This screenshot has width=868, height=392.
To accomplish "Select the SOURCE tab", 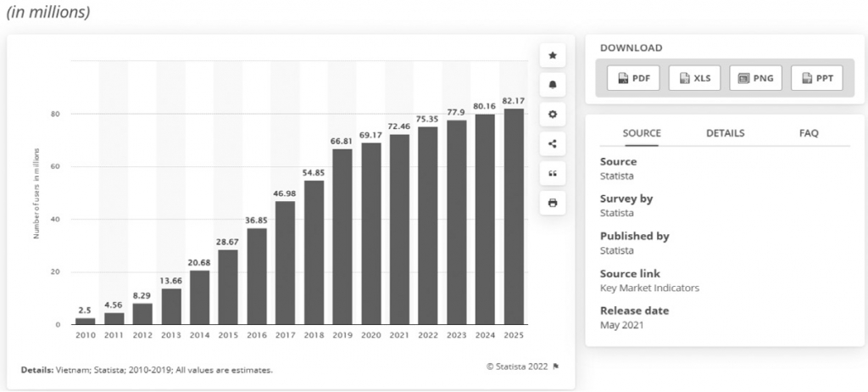I will 642,133.
